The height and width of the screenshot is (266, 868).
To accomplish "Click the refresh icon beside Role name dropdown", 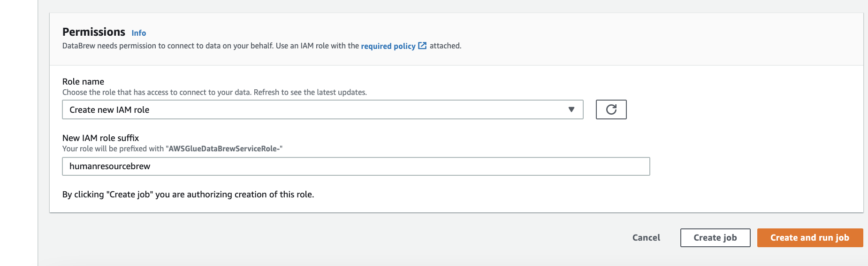I will pyautogui.click(x=611, y=110).
